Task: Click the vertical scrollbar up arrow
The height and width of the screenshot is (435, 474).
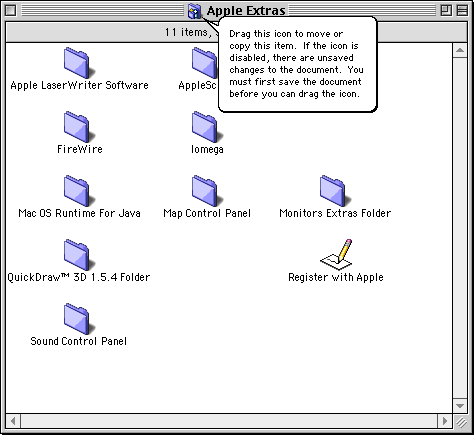Action: coord(460,50)
